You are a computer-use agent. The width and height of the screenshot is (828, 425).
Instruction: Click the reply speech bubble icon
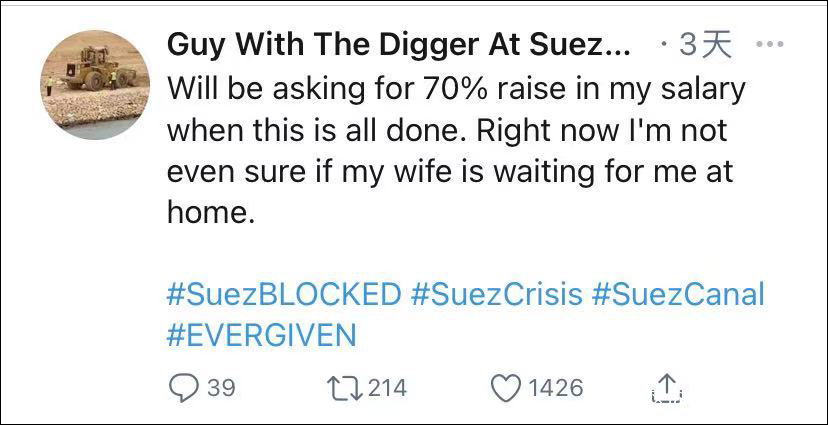(183, 387)
